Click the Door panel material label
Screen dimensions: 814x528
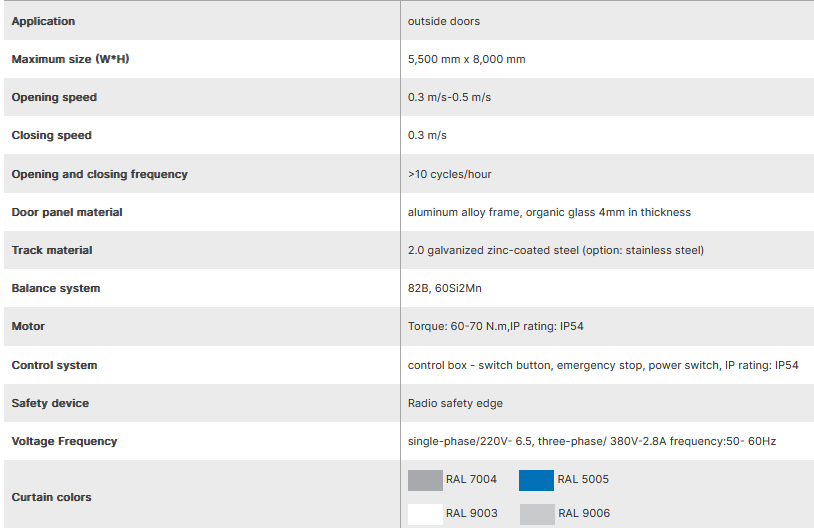point(67,212)
